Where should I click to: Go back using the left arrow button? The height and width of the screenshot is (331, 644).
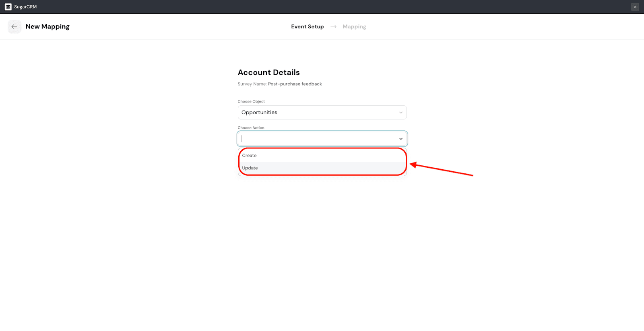14,27
